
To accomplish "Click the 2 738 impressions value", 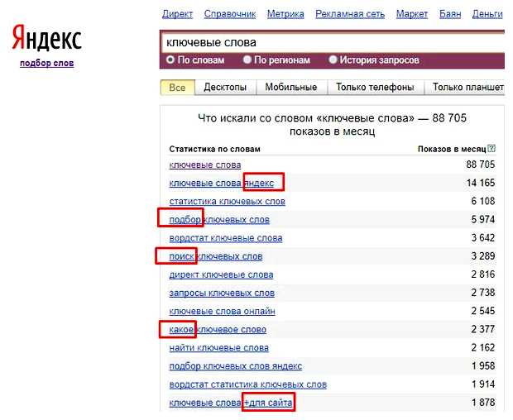I will [x=483, y=293].
